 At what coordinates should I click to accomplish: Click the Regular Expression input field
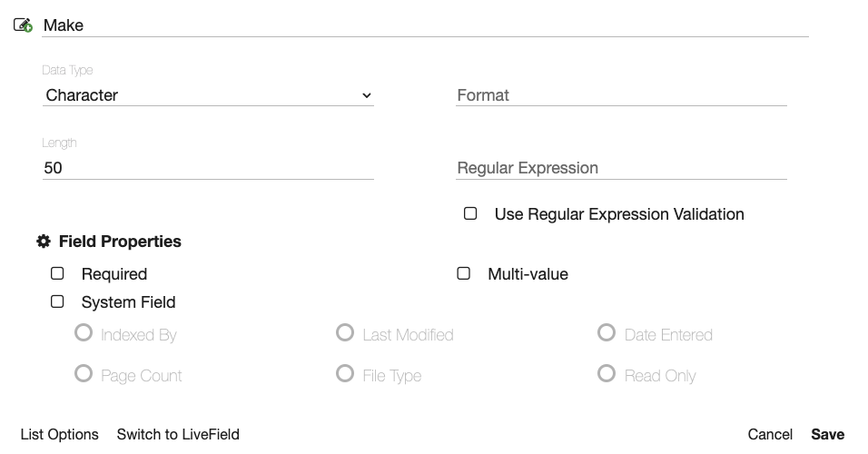point(621,168)
